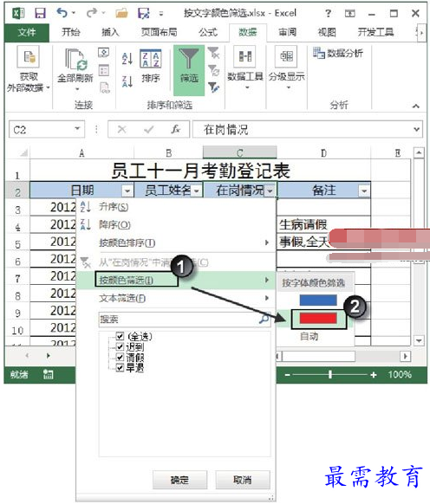Open the 文本筛选(F) submenu
430x504 pixels.
[x=176, y=299]
